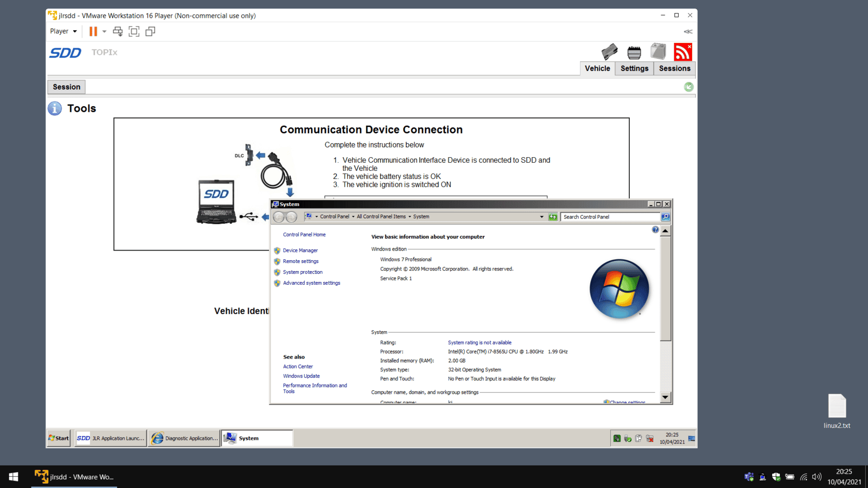Click the SDD logo tab
Screen dimensions: 868x488
65,53
